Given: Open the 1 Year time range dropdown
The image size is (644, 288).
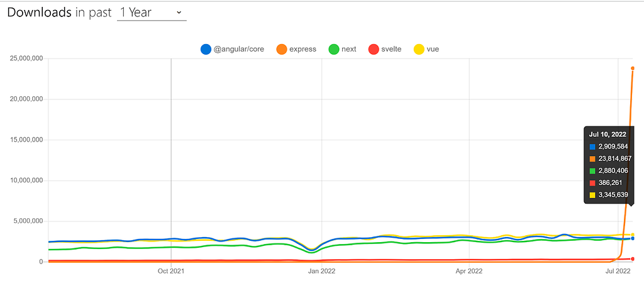Looking at the screenshot, I should (x=152, y=13).
